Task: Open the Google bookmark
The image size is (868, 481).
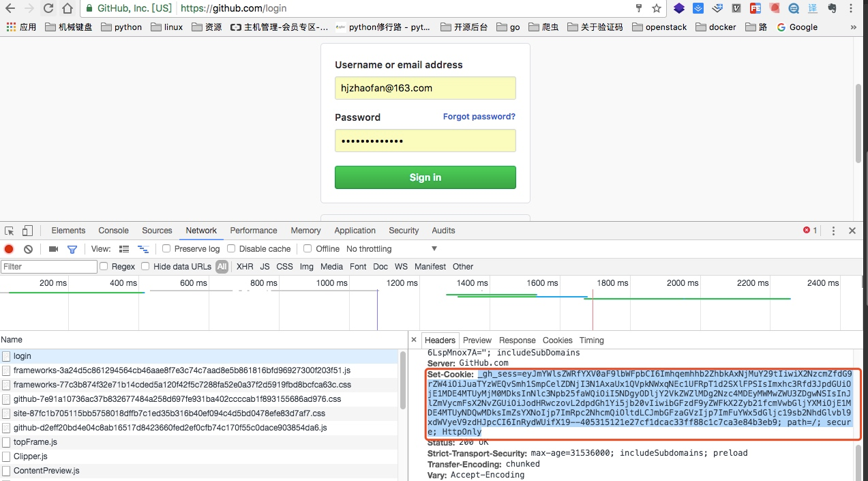Action: [796, 27]
